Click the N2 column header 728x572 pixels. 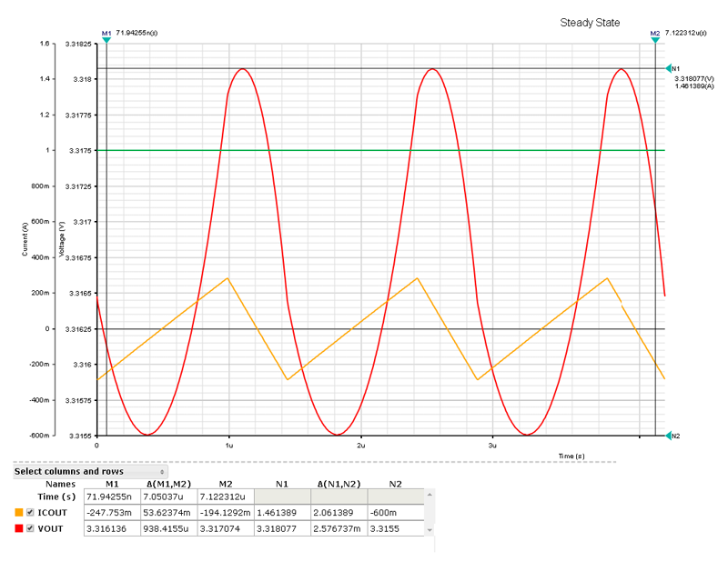396,484
